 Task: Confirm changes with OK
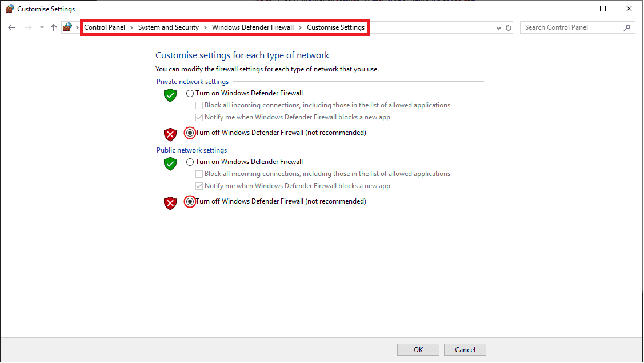[x=418, y=349]
